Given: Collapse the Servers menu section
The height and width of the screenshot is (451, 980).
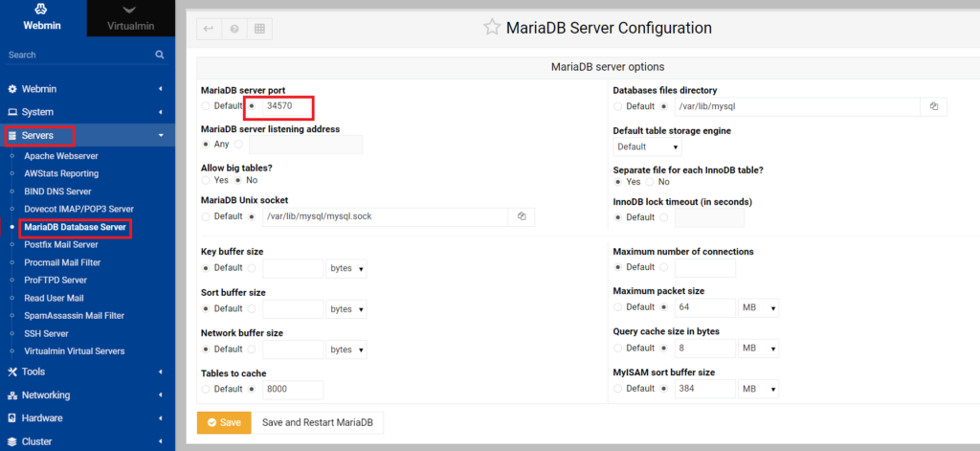Looking at the screenshot, I should pos(161,135).
